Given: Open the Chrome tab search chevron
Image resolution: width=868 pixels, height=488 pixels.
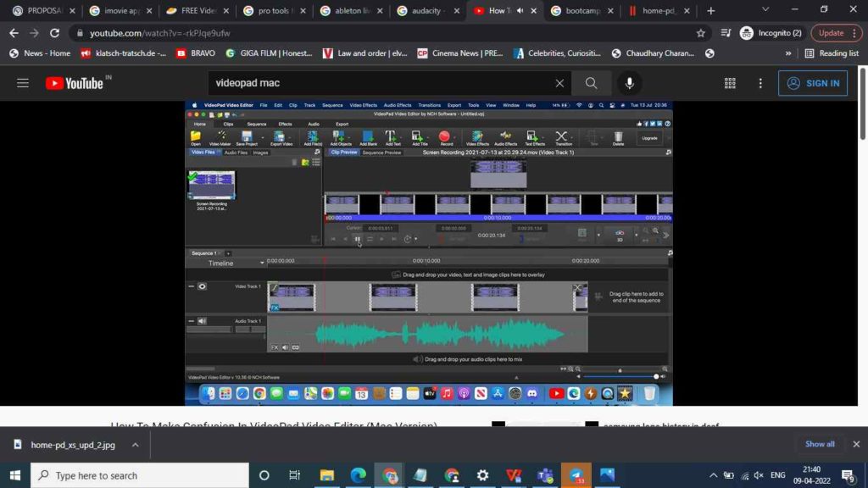Looking at the screenshot, I should (x=765, y=9).
